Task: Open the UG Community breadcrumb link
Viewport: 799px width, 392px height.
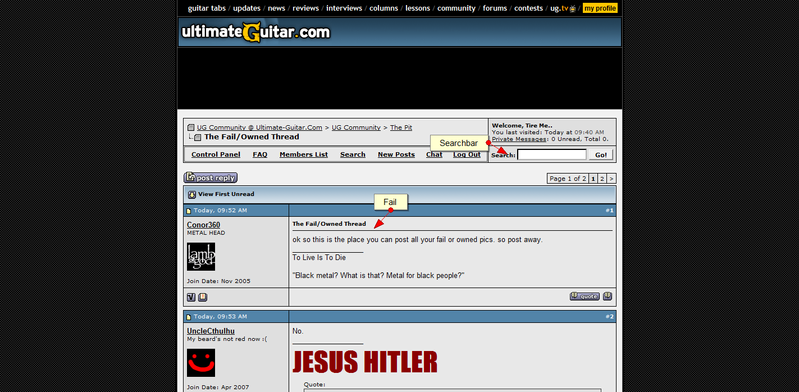Action: pos(356,127)
